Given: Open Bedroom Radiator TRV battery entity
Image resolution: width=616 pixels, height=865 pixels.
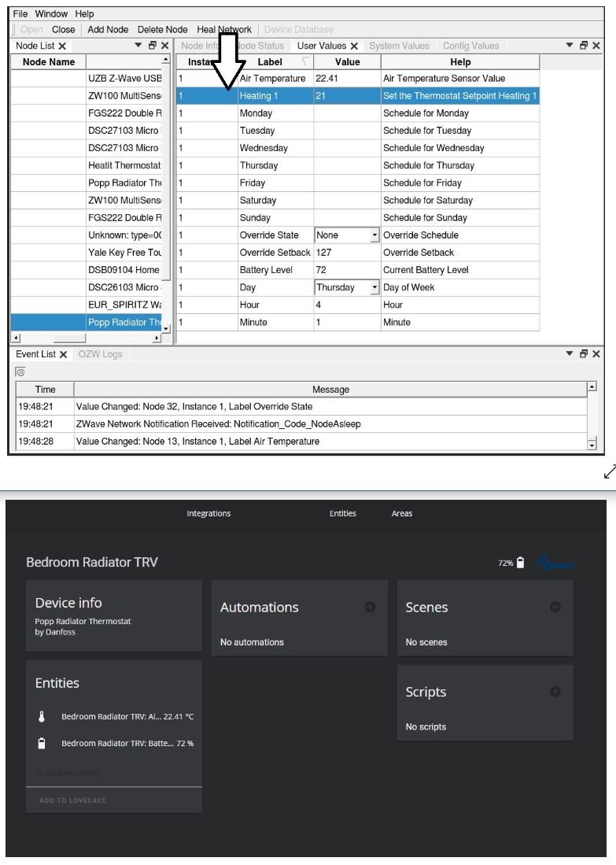Looking at the screenshot, I should click(x=115, y=744).
